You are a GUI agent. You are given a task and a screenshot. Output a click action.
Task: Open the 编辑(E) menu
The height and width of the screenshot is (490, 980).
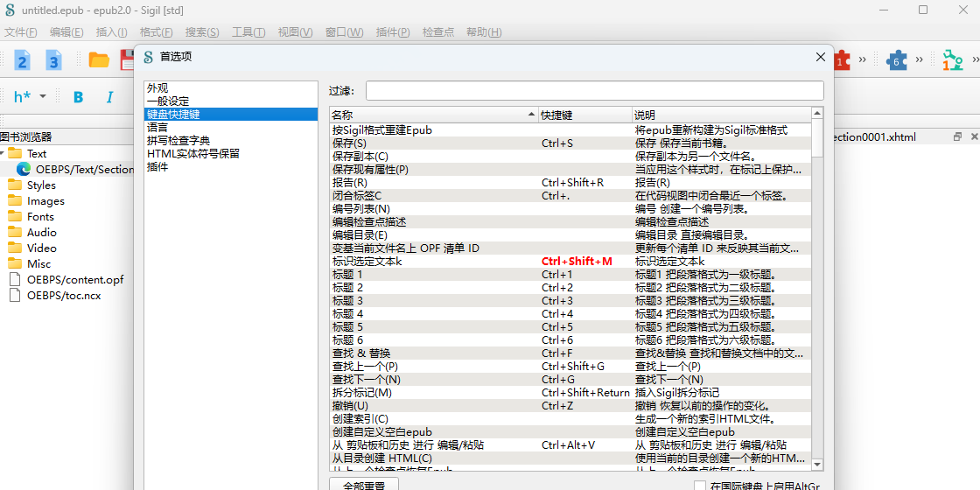click(66, 32)
